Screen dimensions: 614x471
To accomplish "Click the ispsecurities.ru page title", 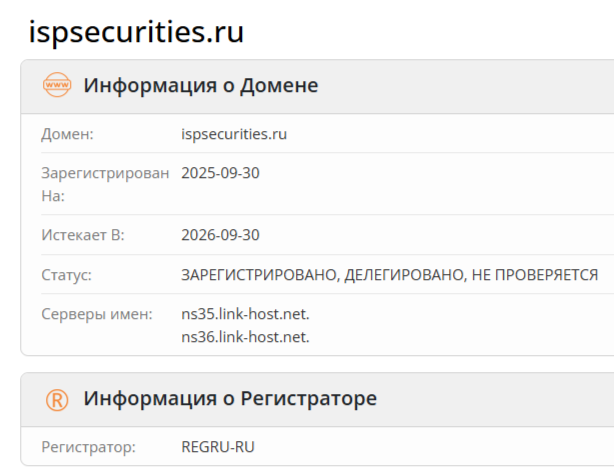I will (x=136, y=31).
